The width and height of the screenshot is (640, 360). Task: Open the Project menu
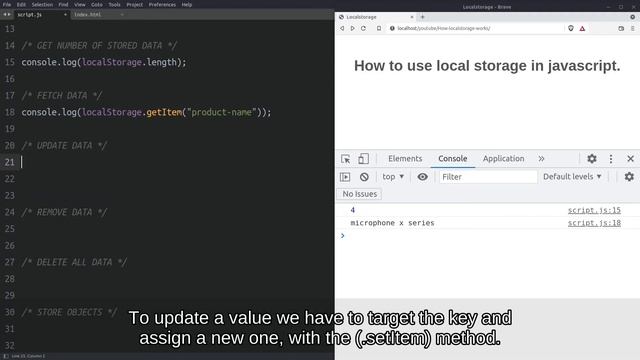tap(135, 4)
